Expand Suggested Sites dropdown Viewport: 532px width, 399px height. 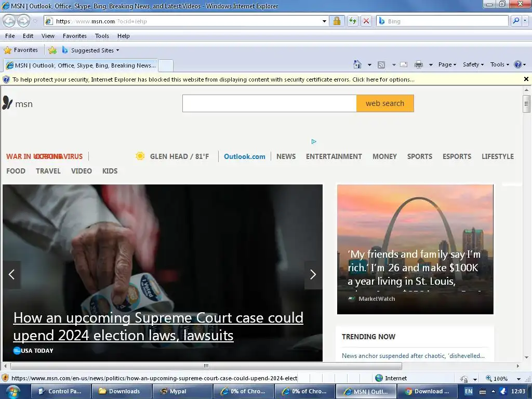118,50
